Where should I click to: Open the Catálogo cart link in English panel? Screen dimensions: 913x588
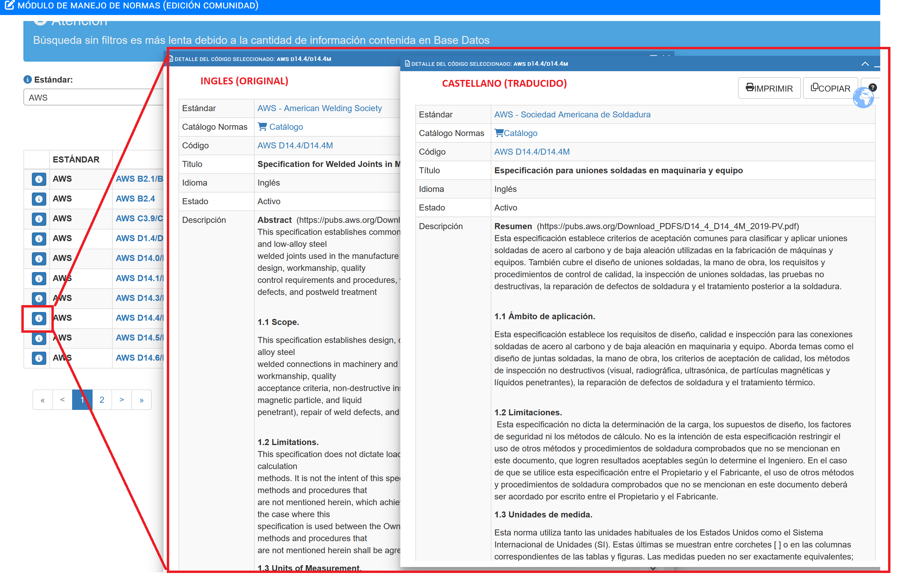click(280, 127)
